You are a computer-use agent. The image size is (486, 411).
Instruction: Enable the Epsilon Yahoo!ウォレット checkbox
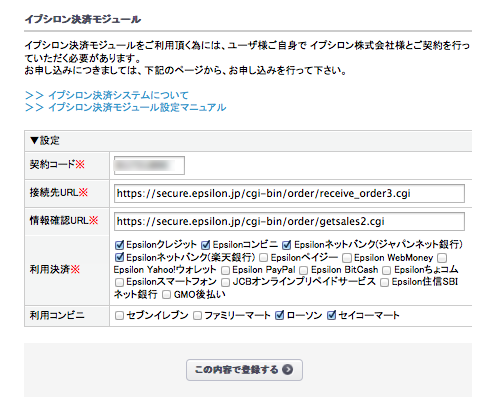coord(442,258)
